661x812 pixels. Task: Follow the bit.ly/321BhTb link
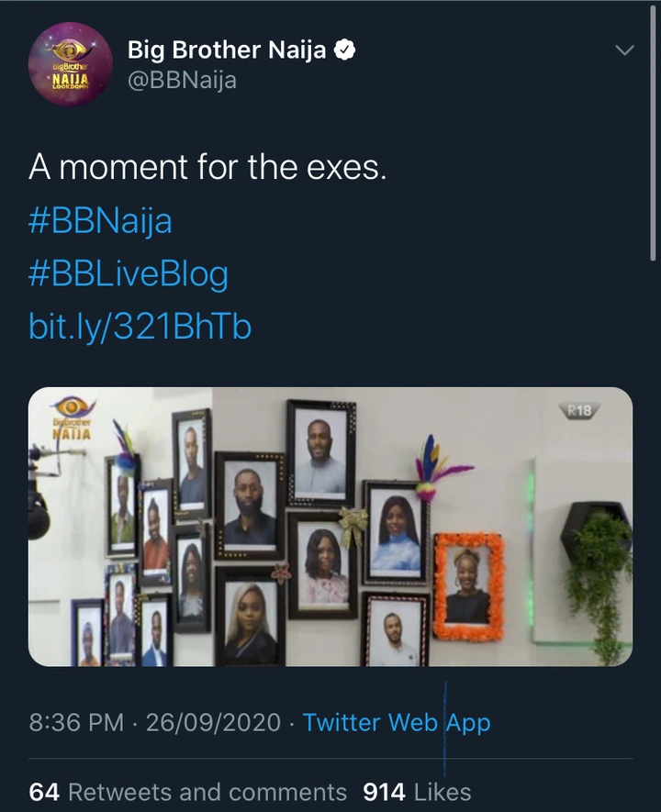(x=140, y=328)
